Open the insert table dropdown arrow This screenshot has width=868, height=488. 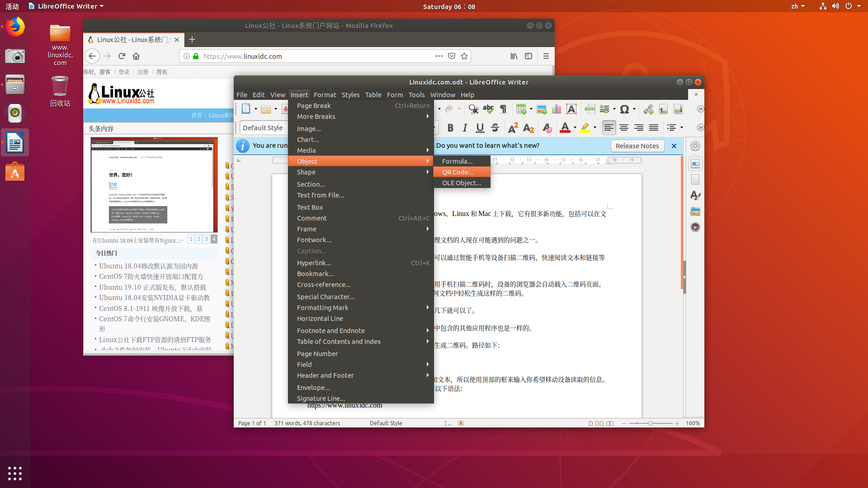coord(531,109)
